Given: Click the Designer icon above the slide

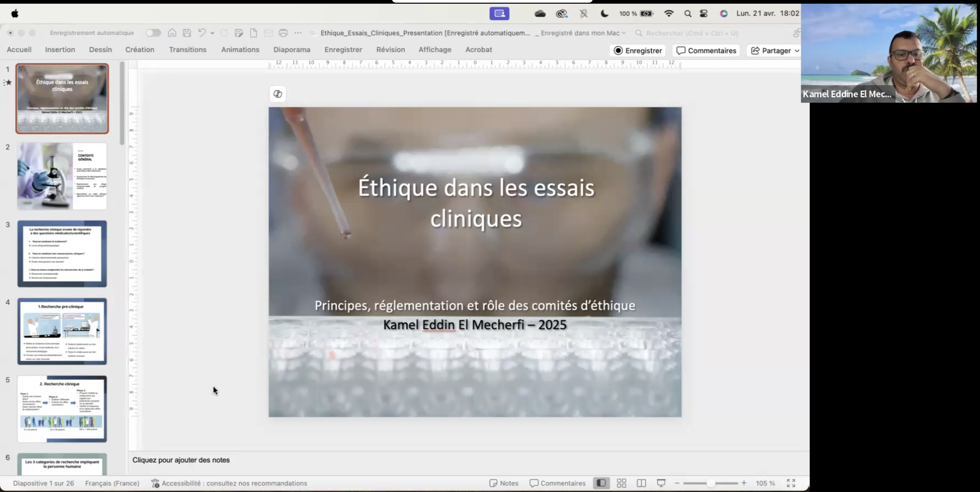Looking at the screenshot, I should coord(278,94).
